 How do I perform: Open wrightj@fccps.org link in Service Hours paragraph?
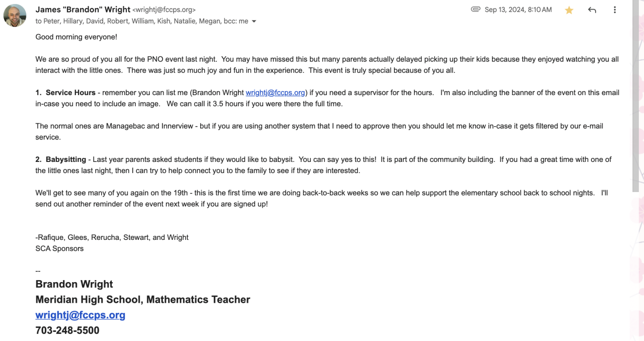[x=275, y=93]
